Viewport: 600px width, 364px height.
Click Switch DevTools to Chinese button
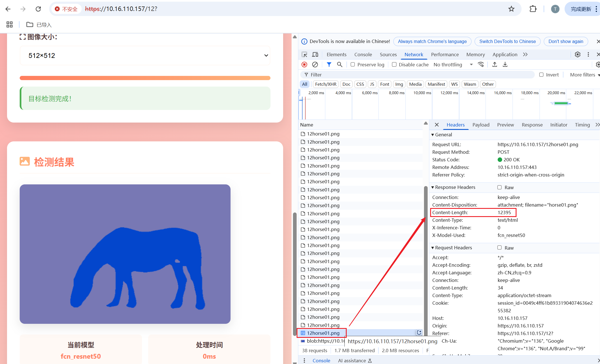pos(507,42)
